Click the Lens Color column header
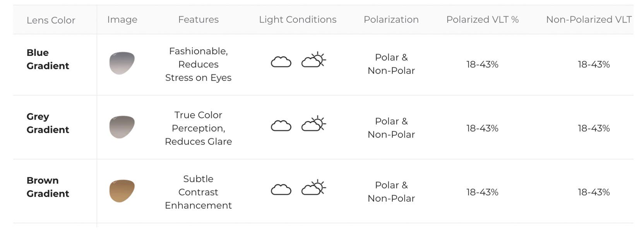The width and height of the screenshot is (644, 230). coord(51,20)
